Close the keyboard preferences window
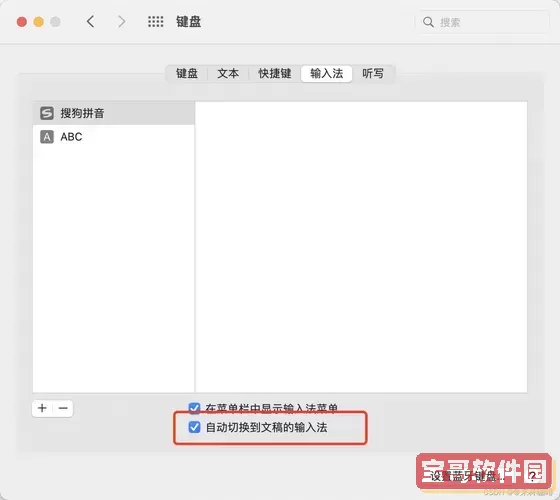Screen dimensions: 560x500 (22, 22)
